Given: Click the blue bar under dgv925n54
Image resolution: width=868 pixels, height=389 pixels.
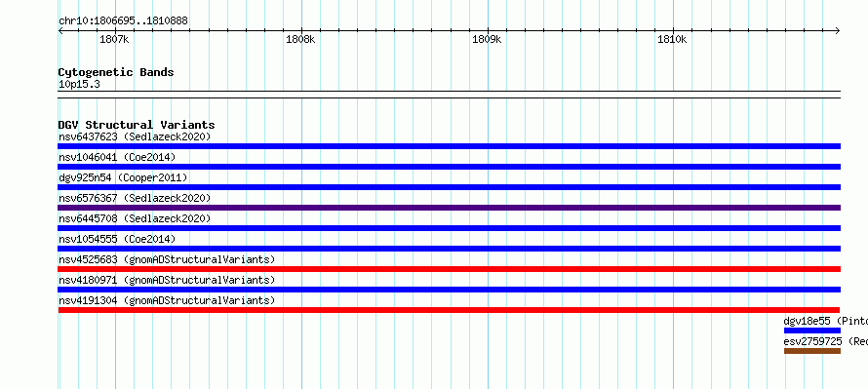Looking at the screenshot, I should pyautogui.click(x=449, y=187).
